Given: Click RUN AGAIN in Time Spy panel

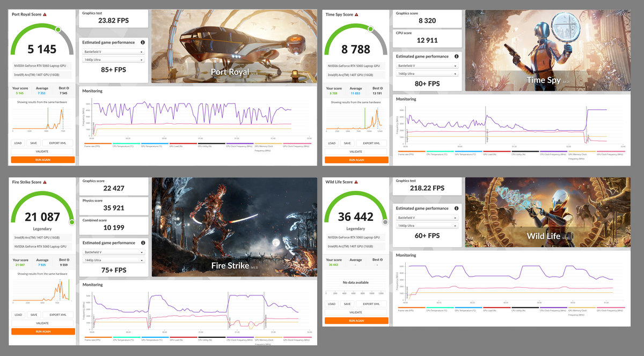Looking at the screenshot, I should tap(356, 160).
